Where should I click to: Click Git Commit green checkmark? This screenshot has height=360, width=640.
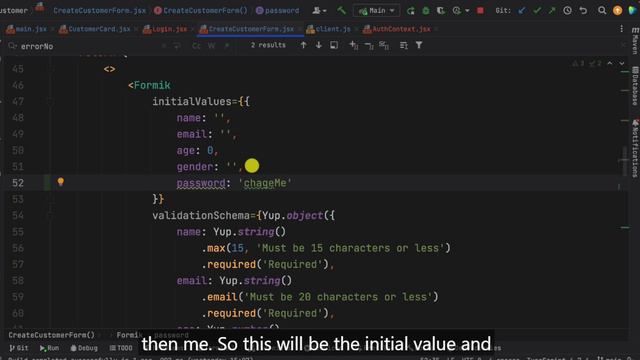(537, 11)
